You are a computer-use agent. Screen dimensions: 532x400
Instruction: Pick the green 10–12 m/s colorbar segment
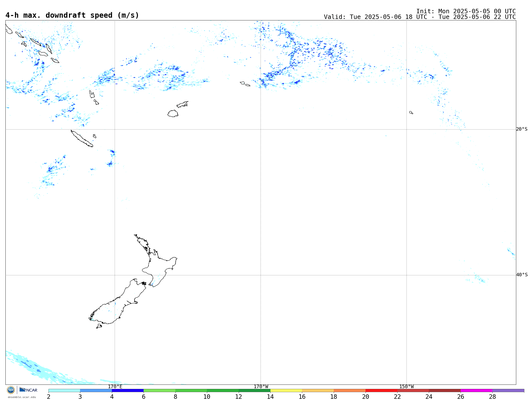[223, 391]
